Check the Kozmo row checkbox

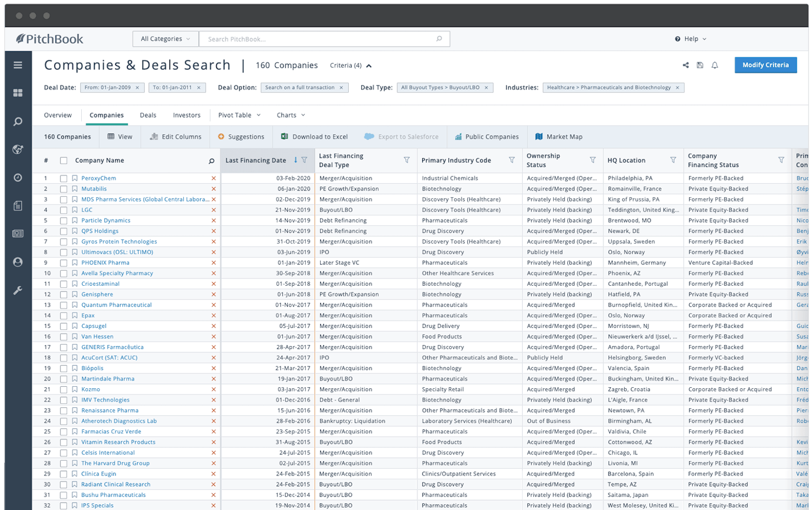click(x=63, y=390)
